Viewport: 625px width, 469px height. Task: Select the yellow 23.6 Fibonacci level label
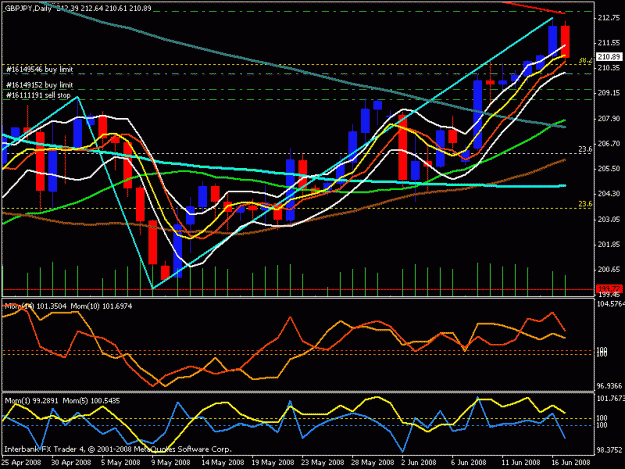(x=585, y=204)
